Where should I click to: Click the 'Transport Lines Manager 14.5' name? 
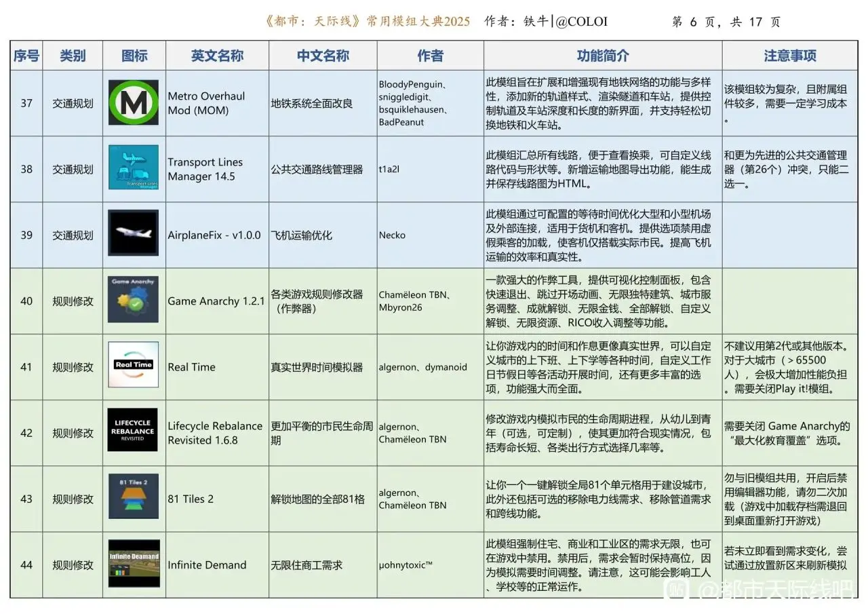click(x=205, y=169)
